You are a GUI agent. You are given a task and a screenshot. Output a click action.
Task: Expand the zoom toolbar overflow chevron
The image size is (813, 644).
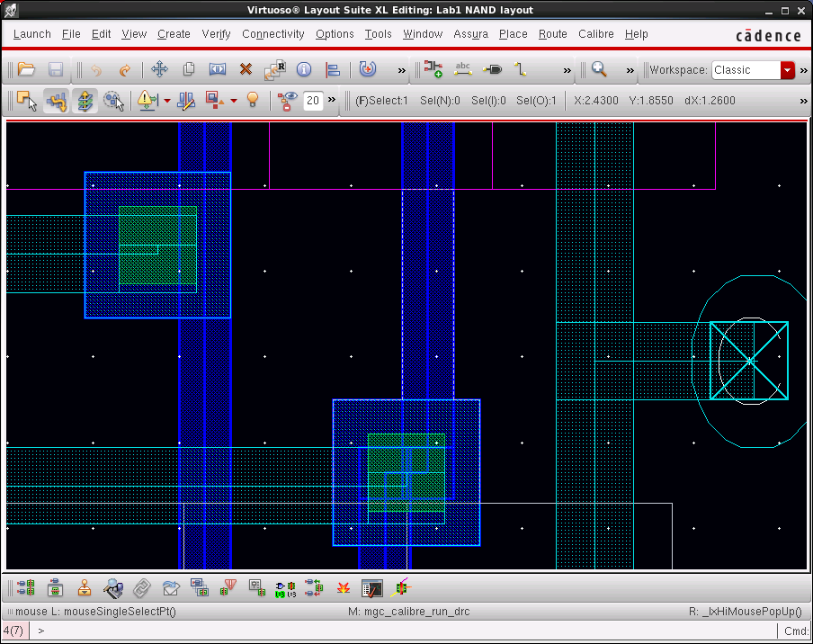(x=630, y=70)
